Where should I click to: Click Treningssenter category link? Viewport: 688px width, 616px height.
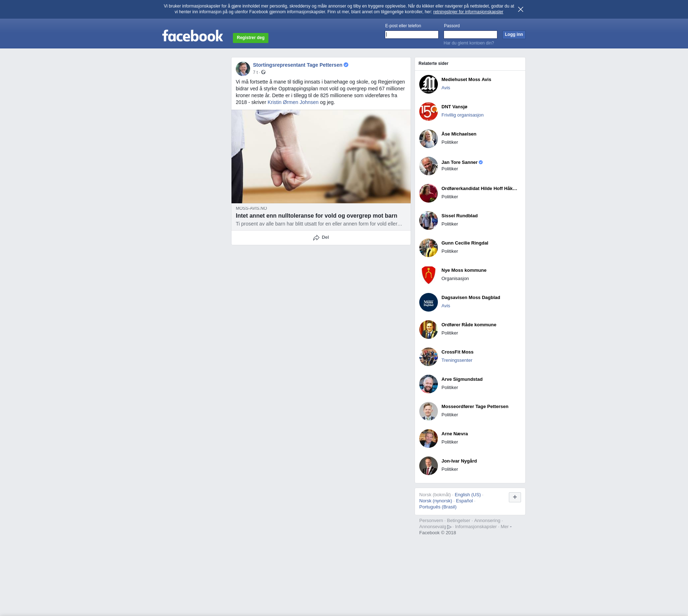457,360
